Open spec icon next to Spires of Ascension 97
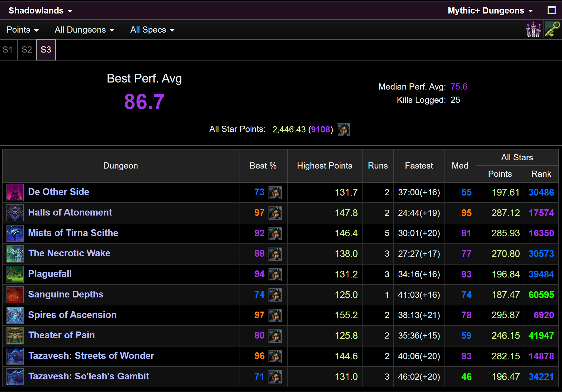 pyautogui.click(x=275, y=315)
